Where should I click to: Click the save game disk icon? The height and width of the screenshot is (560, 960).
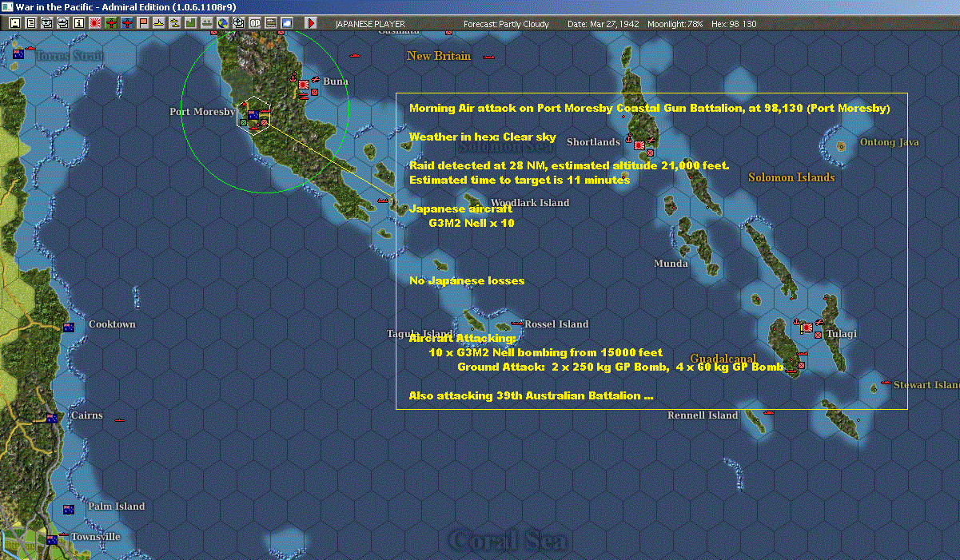[15, 23]
